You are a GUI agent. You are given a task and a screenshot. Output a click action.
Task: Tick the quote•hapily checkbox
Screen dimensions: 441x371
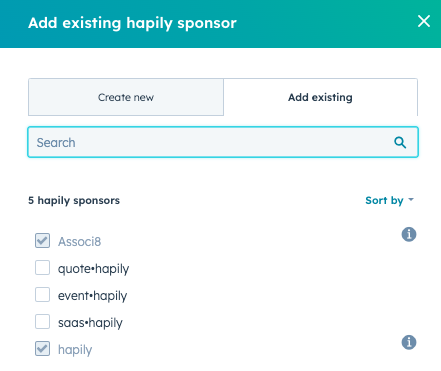point(42,268)
